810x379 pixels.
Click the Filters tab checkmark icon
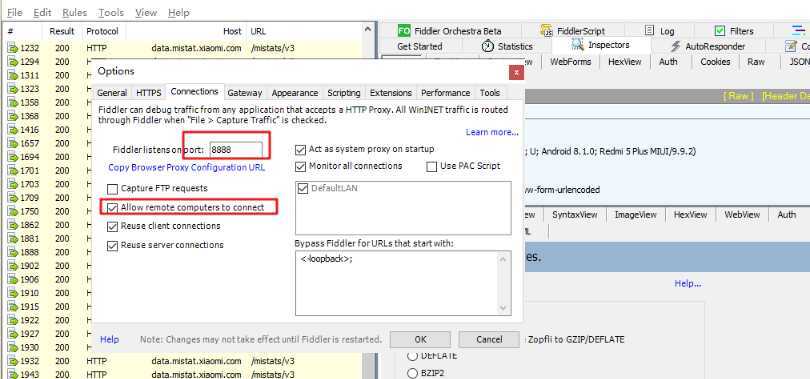[720, 31]
